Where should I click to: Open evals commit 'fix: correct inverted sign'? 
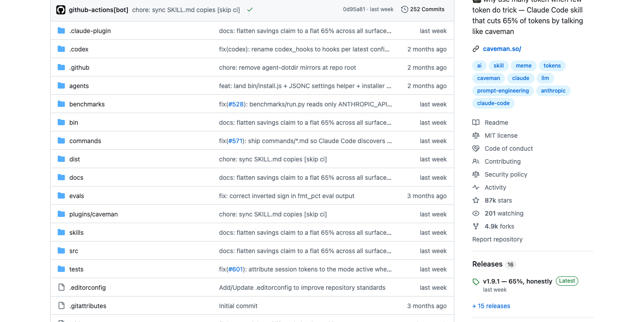pyautogui.click(x=287, y=196)
